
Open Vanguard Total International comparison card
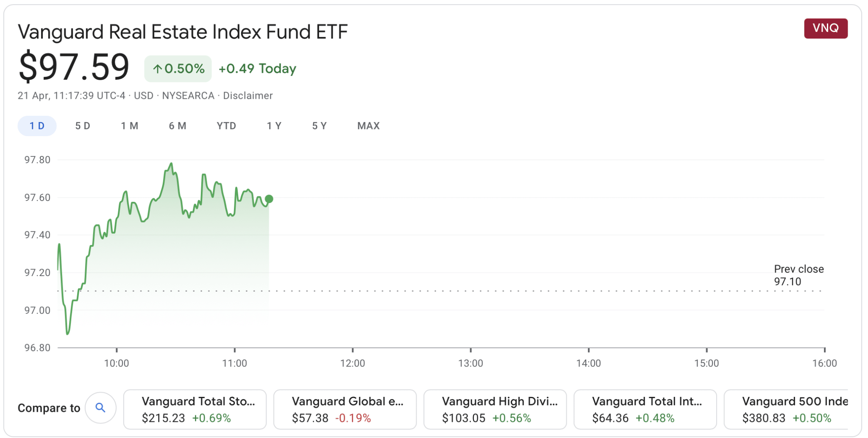(x=645, y=409)
